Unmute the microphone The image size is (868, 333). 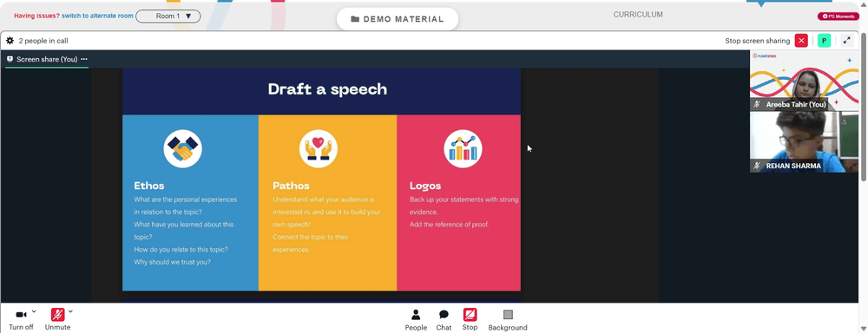coord(57,320)
